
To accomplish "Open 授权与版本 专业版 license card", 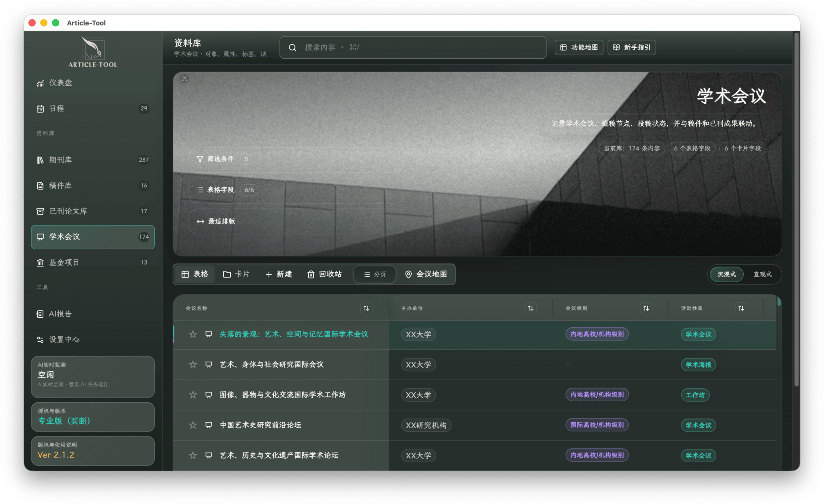I will 93,417.
